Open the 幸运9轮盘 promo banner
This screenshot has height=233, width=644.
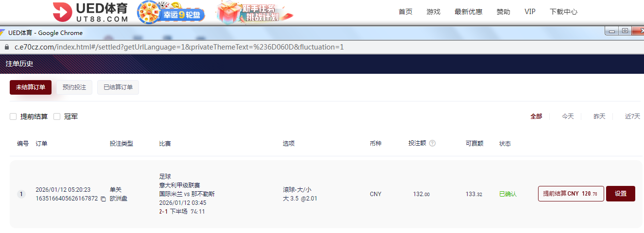click(x=171, y=12)
